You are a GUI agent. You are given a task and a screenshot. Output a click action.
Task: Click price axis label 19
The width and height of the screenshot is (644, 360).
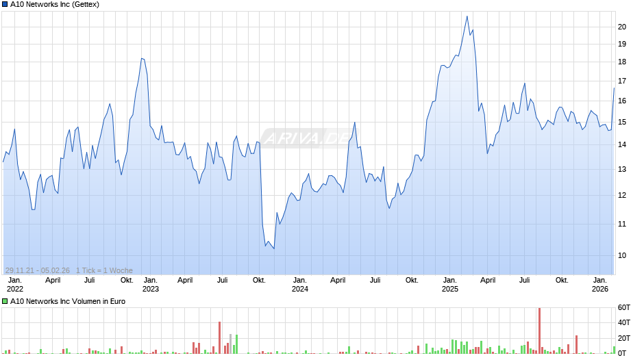[622, 44]
